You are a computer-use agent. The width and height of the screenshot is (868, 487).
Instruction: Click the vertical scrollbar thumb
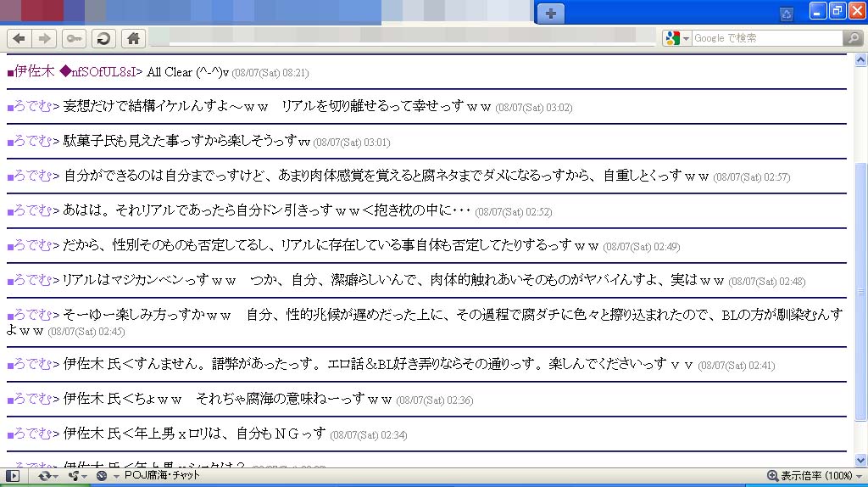(x=861, y=291)
